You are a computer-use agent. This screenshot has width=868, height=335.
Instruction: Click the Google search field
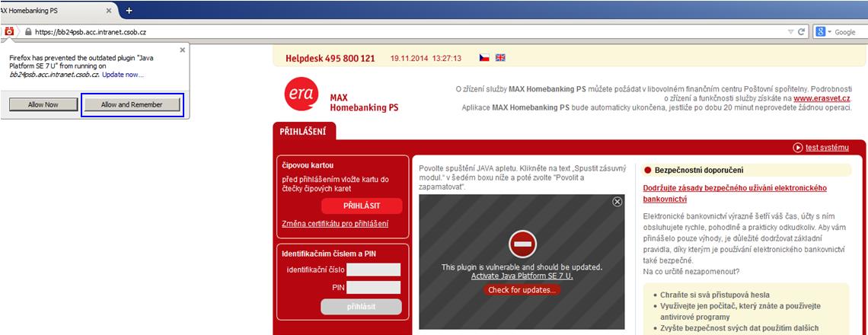[x=850, y=32]
